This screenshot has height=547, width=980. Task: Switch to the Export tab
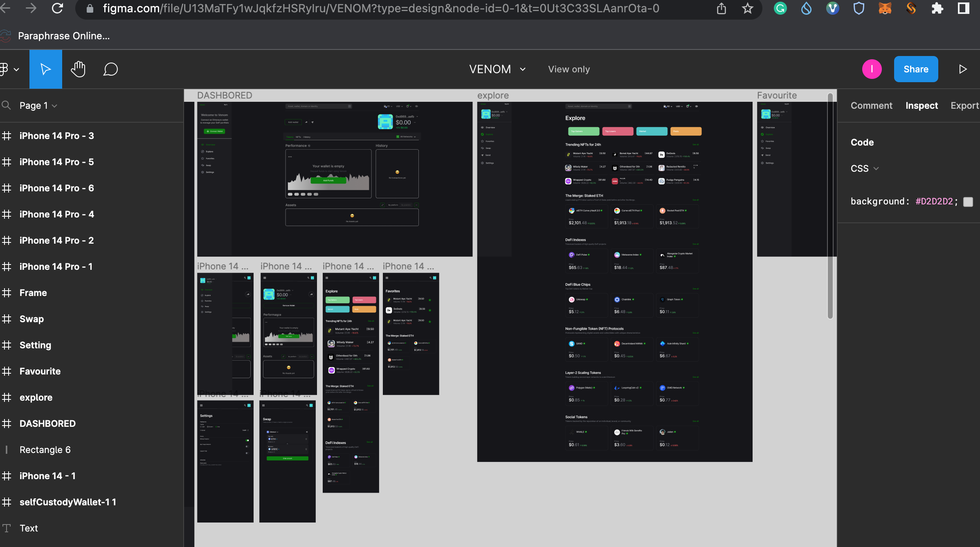[x=965, y=105]
